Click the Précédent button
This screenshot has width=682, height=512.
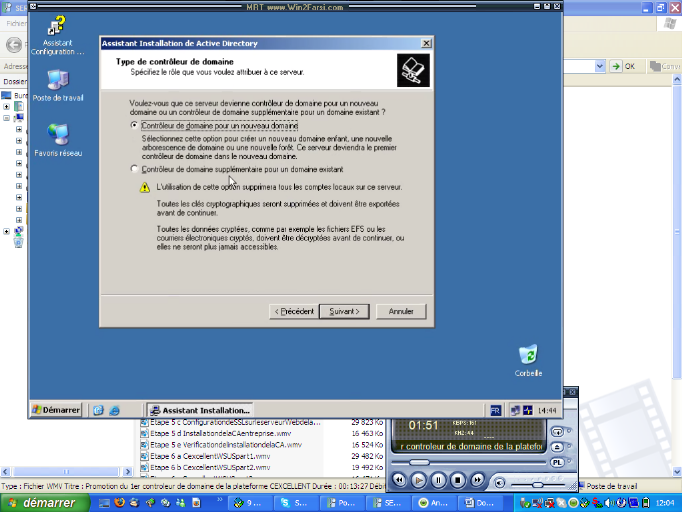tap(294, 311)
